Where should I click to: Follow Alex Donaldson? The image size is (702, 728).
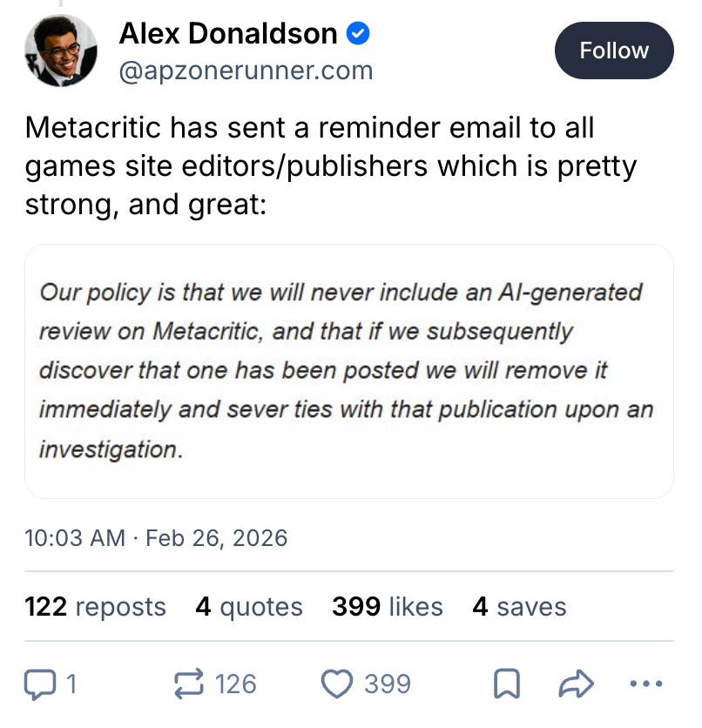(614, 50)
